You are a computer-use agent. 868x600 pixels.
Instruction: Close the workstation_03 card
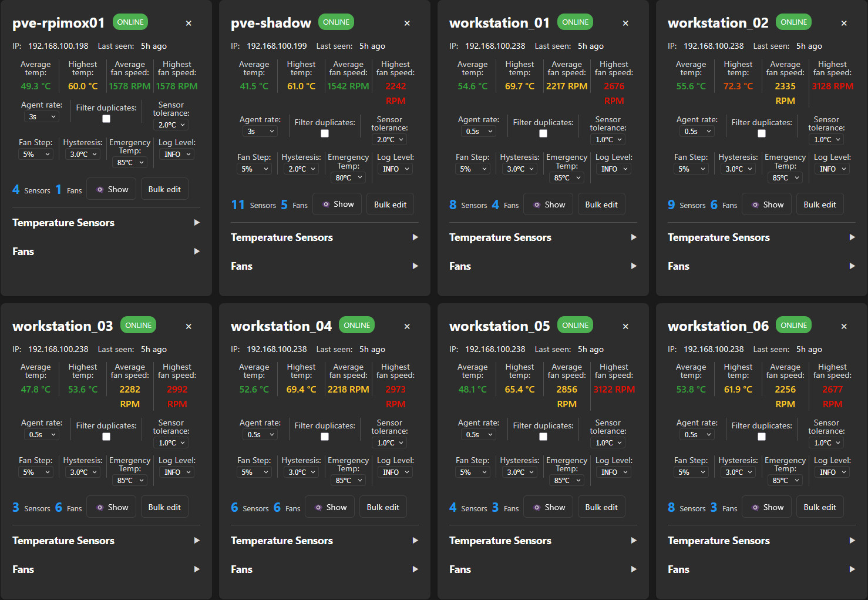[189, 326]
